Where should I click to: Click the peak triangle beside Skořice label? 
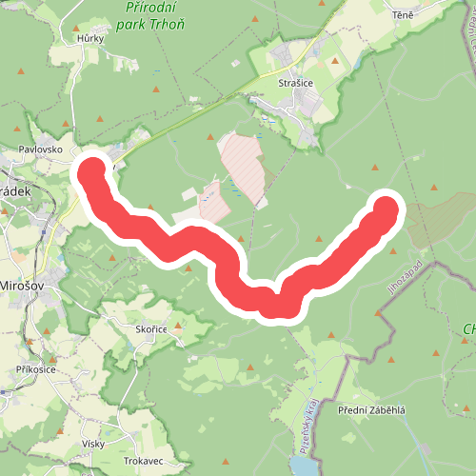178,326
